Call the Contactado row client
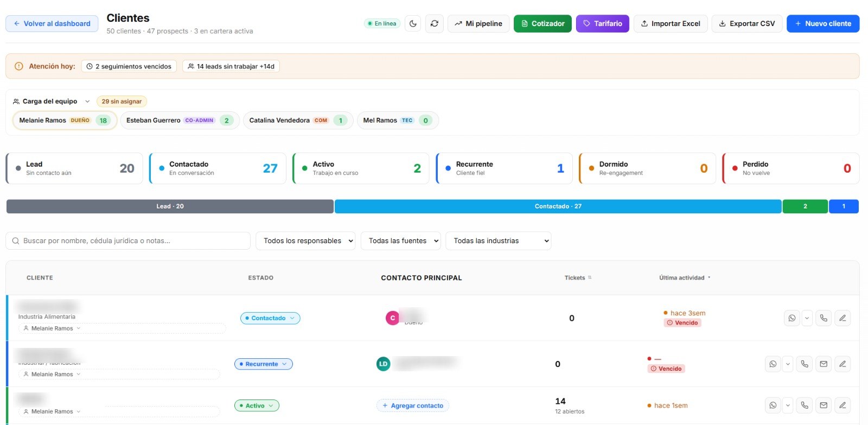The width and height of the screenshot is (868, 425). coord(824,318)
